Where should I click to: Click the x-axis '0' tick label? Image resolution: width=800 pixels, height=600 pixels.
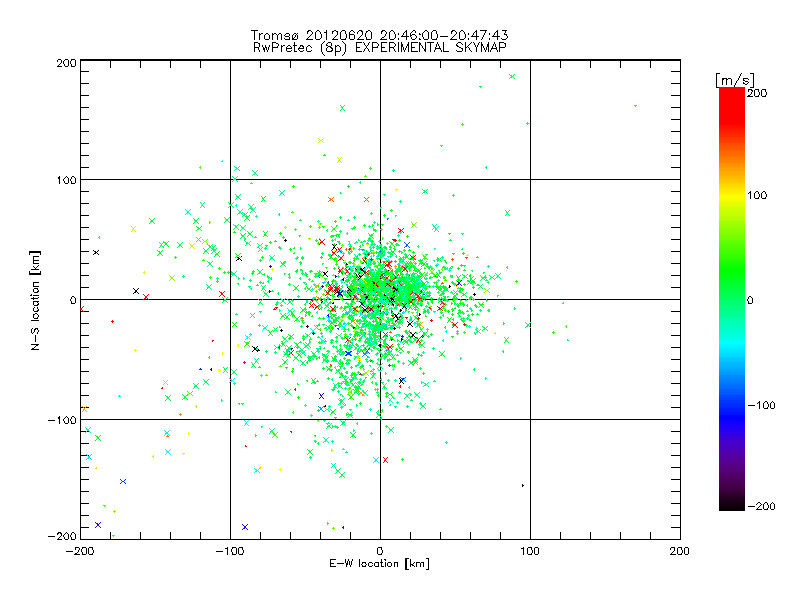coord(380,551)
